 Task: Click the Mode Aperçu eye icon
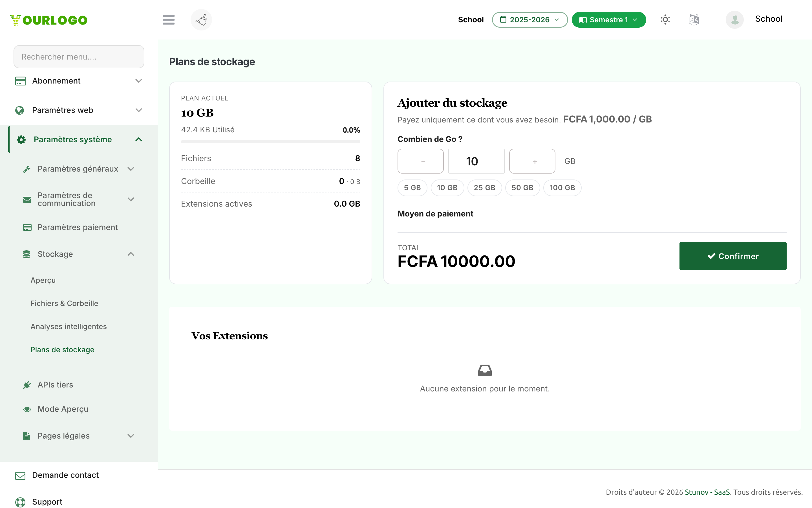(x=27, y=409)
